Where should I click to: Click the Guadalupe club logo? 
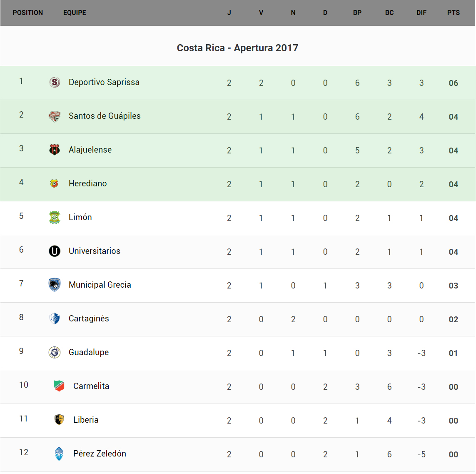[x=55, y=353]
